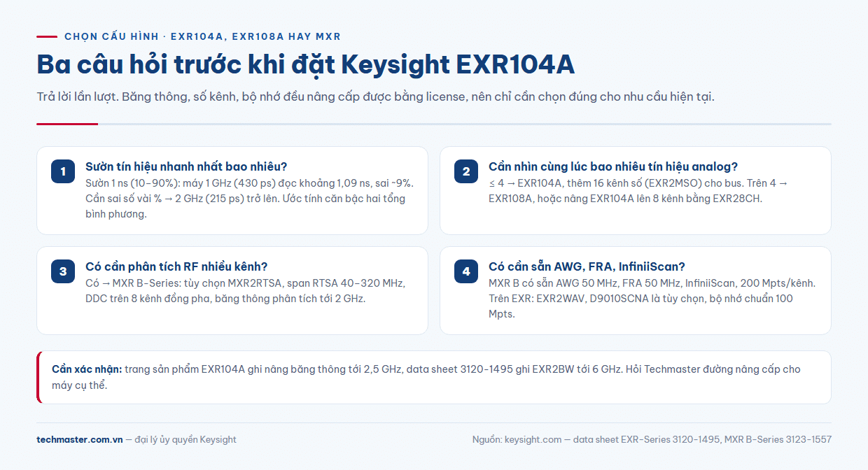Click the "Cần xác nhận:" bold label

(x=87, y=369)
